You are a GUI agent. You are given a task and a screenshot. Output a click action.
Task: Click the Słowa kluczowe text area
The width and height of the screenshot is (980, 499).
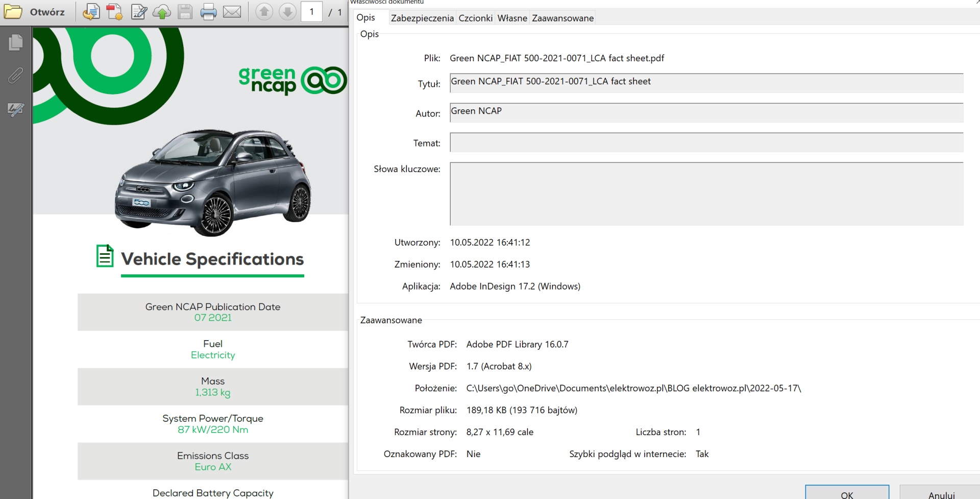click(706, 194)
